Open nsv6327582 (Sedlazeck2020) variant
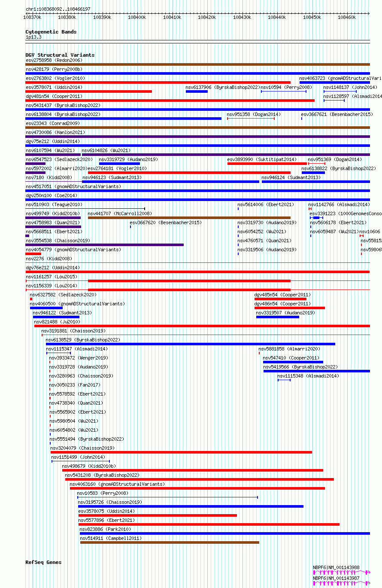Screen dimensions: 382x588 tap(63, 295)
